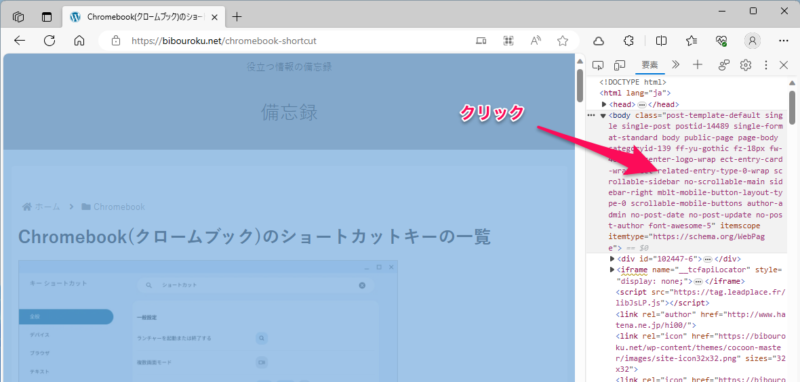Select the 要素 DevTools tab

(649, 65)
